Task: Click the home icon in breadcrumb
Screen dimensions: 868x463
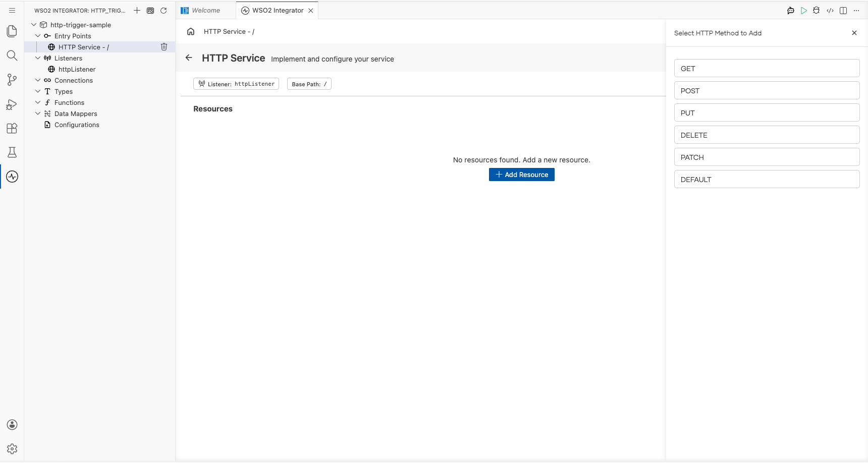Action: (x=191, y=31)
